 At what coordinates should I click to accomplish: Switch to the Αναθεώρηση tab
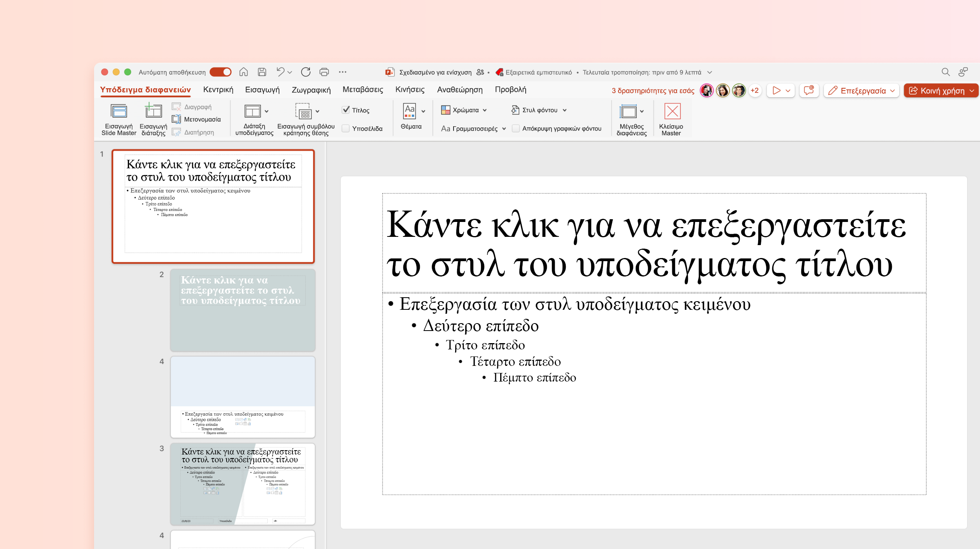coord(459,90)
